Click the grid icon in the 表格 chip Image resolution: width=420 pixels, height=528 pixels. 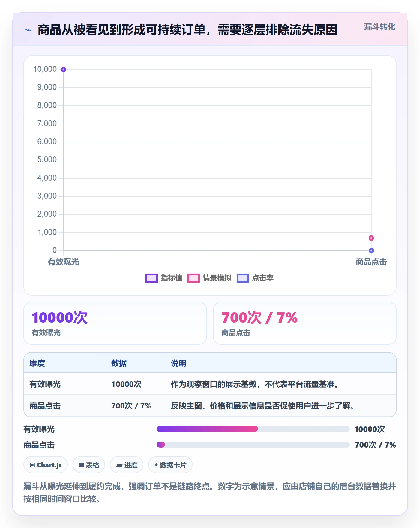click(81, 465)
